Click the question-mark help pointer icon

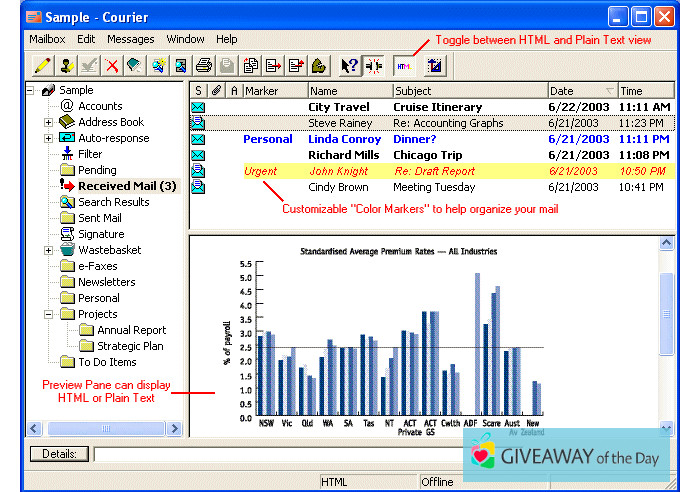point(348,66)
